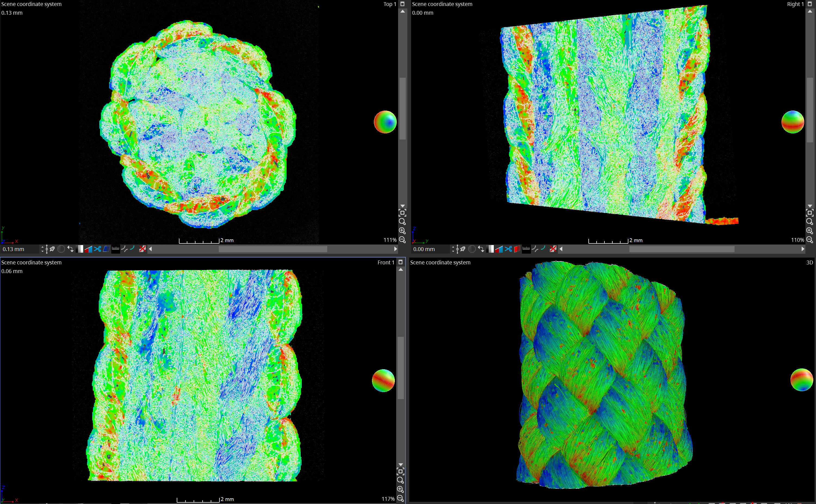The image size is (816, 504).
Task: Fit Front 1 view to window
Action: 401,471
